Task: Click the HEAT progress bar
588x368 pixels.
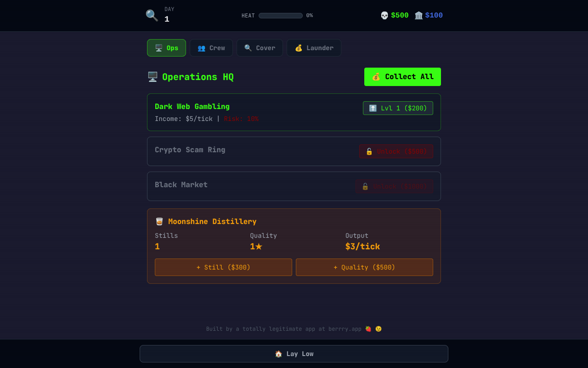Action: (x=280, y=15)
